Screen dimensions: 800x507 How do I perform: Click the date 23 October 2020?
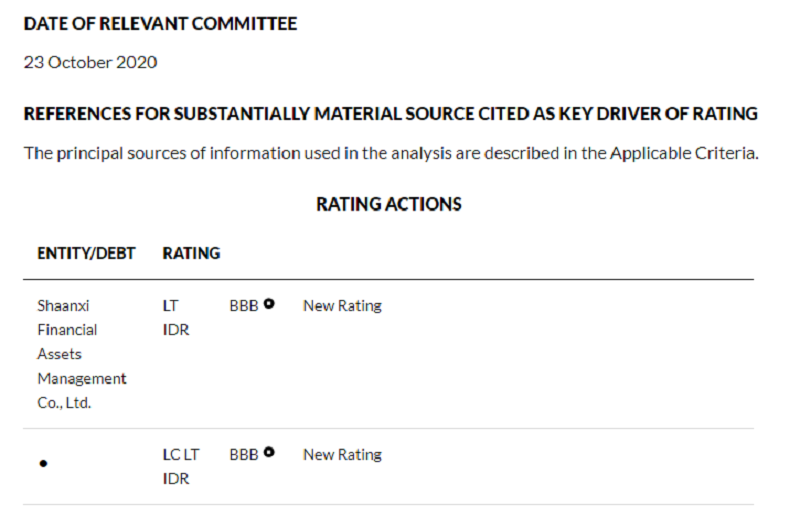pos(90,62)
